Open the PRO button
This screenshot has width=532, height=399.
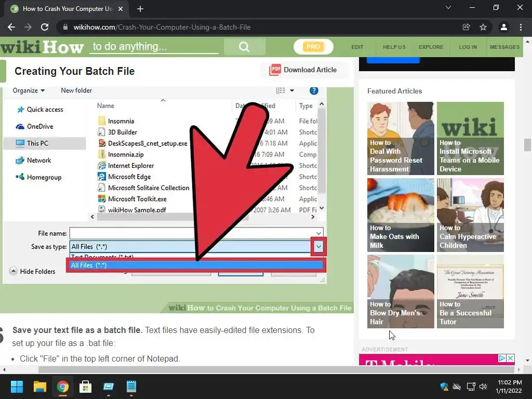click(313, 47)
